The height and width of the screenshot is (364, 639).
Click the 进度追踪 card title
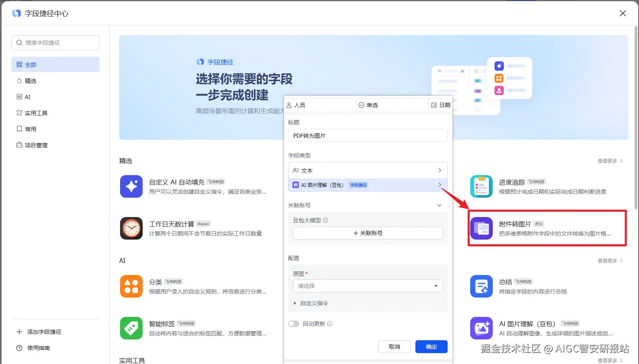tap(512, 182)
